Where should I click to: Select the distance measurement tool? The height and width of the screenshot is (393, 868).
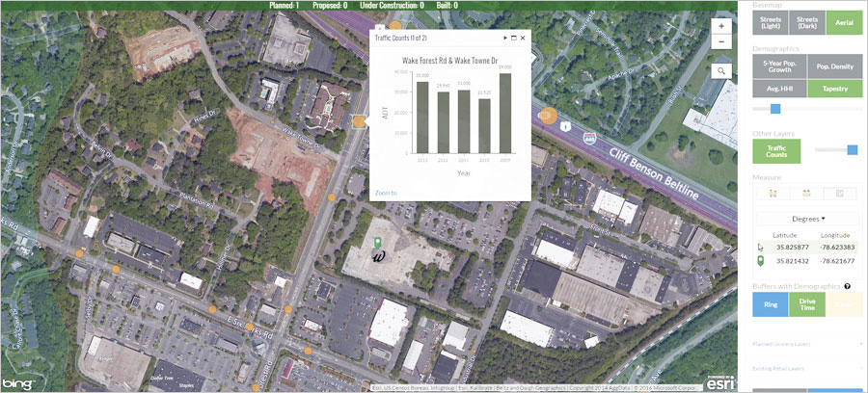click(x=806, y=194)
